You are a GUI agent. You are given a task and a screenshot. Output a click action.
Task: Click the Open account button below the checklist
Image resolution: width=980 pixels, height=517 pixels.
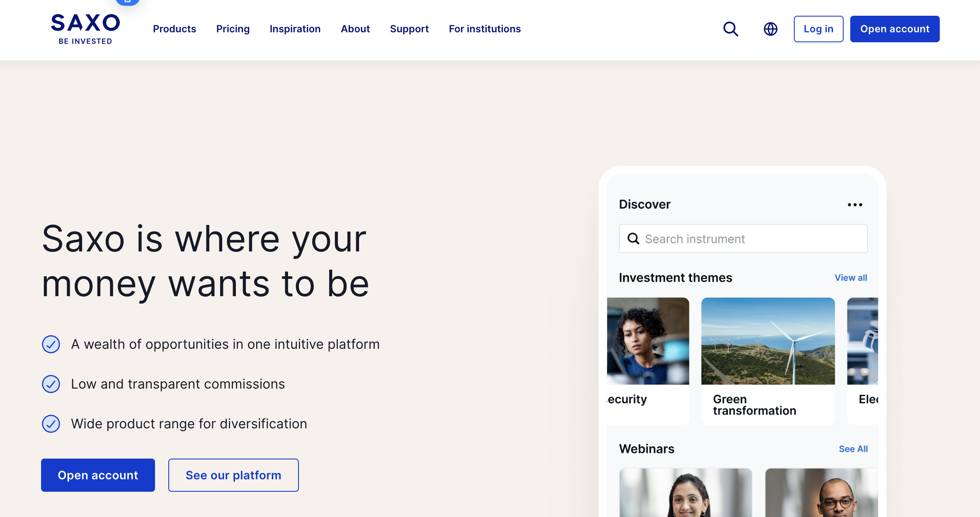[x=98, y=475]
